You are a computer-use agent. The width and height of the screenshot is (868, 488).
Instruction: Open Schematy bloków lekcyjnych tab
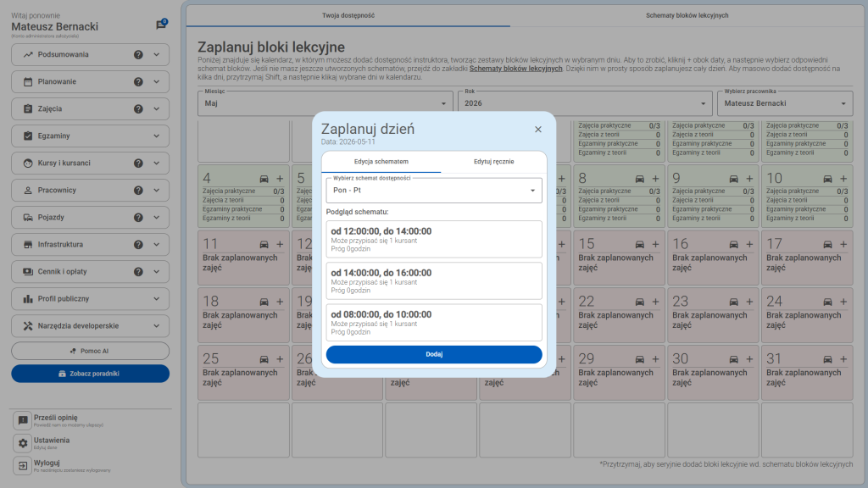tap(687, 15)
